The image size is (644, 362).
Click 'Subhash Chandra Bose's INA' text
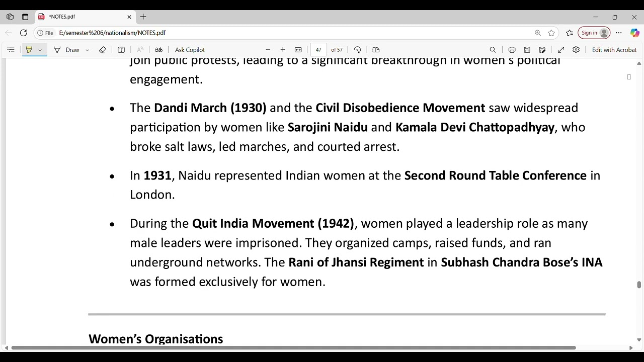point(522,262)
